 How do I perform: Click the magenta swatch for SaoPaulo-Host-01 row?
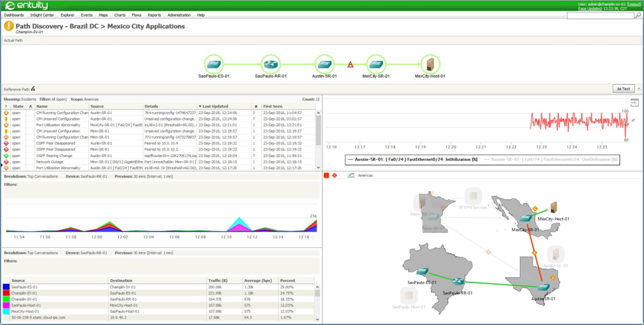[6, 305]
